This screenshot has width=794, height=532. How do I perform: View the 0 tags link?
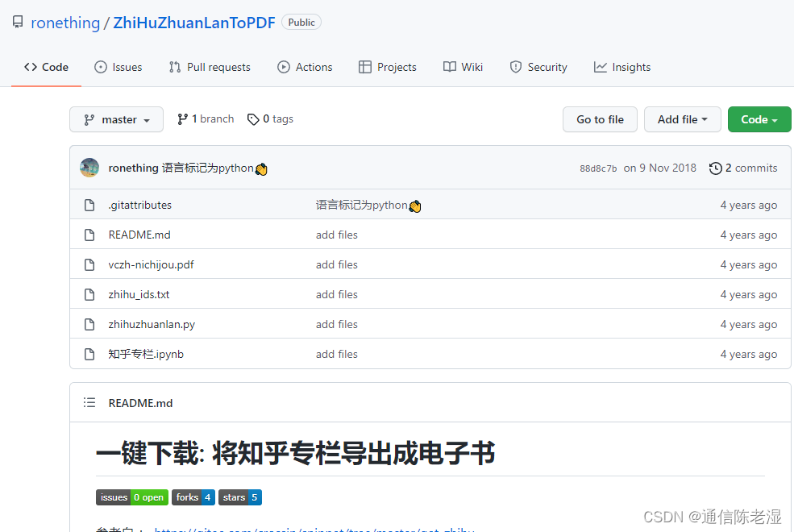pyautogui.click(x=270, y=119)
